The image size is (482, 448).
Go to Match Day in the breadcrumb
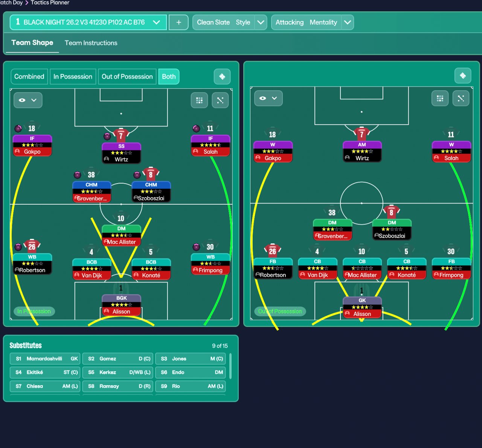click(11, 3)
